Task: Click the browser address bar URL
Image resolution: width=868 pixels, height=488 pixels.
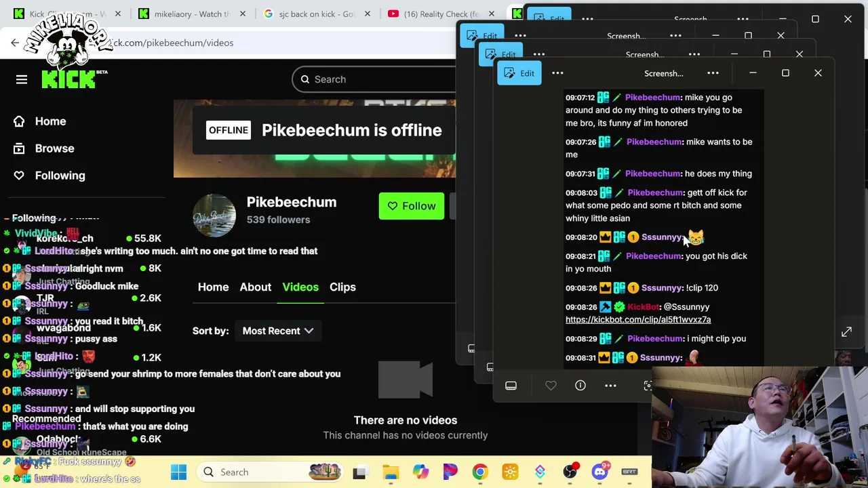Action: 173,43
